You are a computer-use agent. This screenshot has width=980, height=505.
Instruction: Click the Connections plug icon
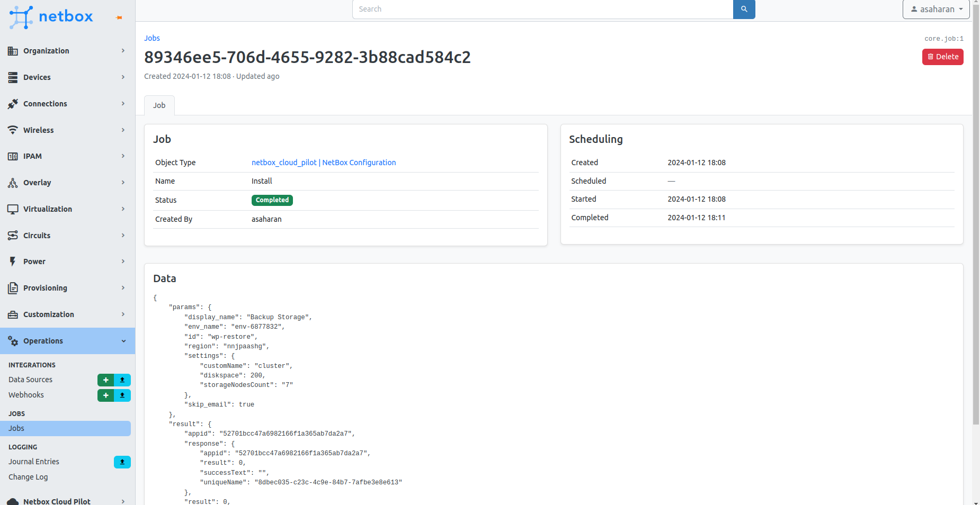coord(13,104)
